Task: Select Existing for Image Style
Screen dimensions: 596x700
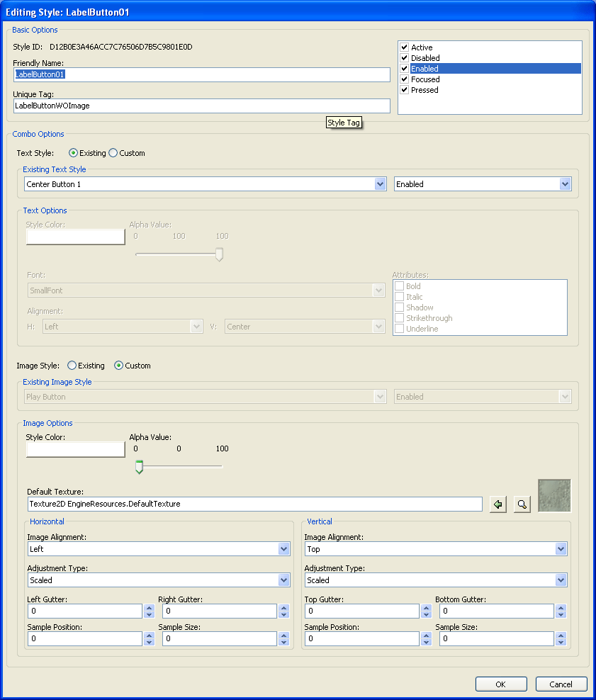Action: pyautogui.click(x=71, y=366)
